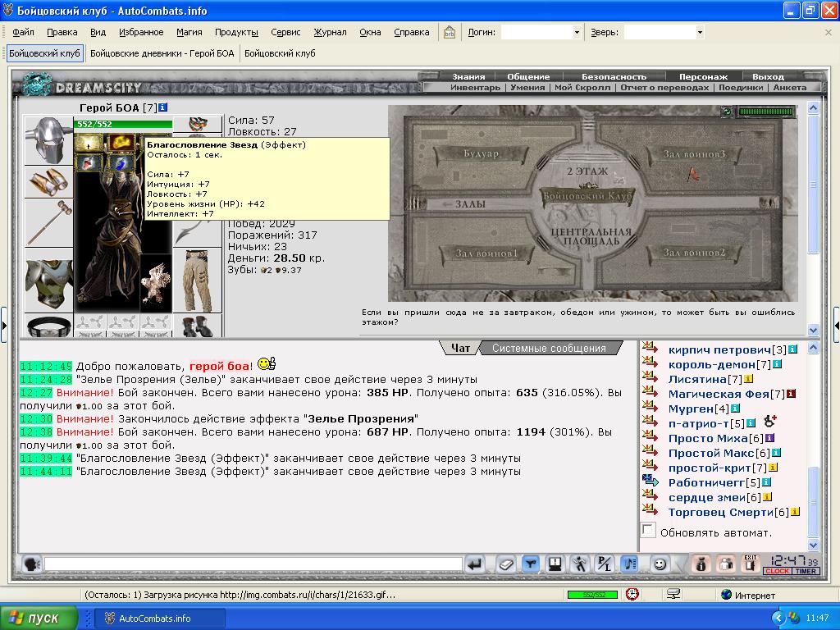Open the private message icon beside Лисятина
Screen dimensions: 840x630
(650, 378)
